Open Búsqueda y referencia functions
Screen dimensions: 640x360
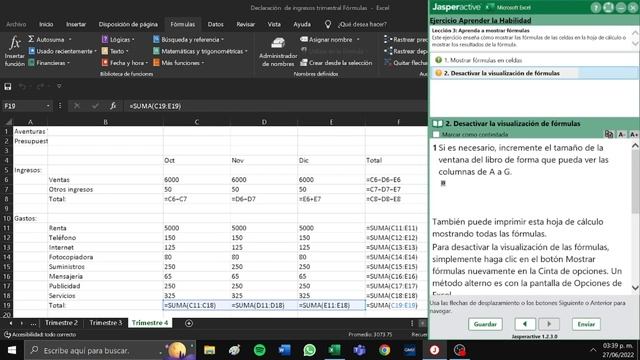pos(188,40)
